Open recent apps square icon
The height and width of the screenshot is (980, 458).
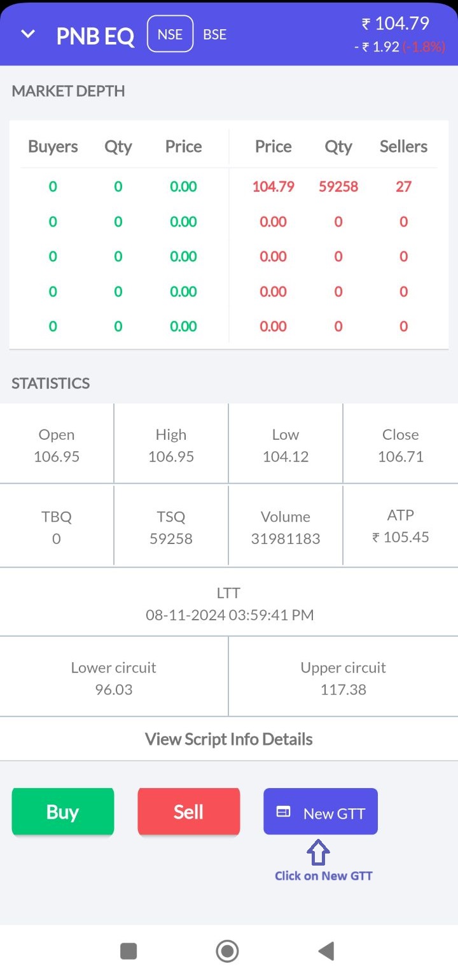pos(128,951)
